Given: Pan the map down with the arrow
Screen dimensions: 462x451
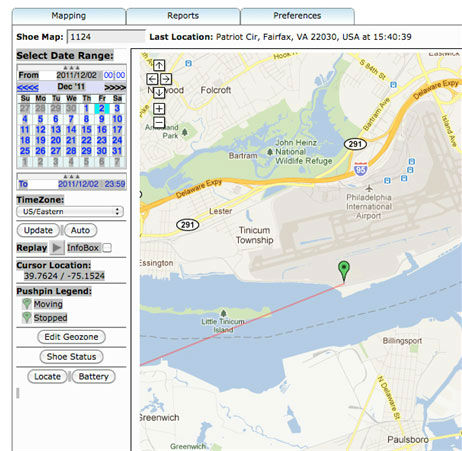Looking at the screenshot, I should [x=159, y=93].
